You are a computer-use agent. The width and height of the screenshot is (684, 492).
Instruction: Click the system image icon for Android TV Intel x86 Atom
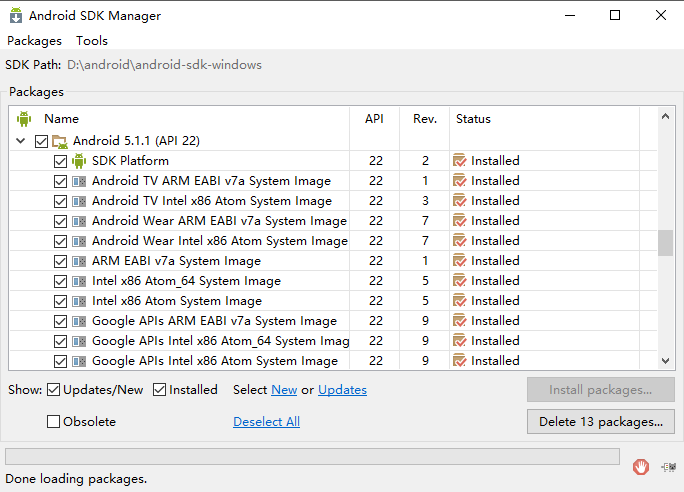79,201
